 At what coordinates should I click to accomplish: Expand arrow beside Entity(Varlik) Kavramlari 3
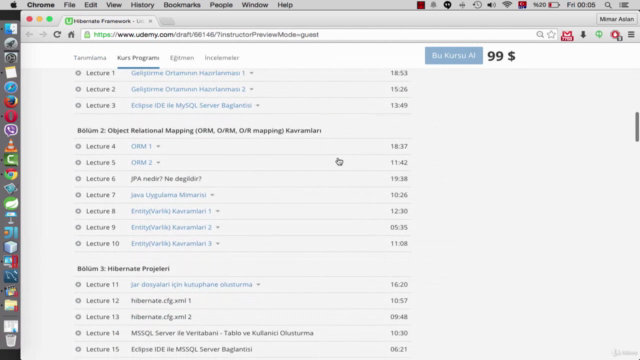pyautogui.click(x=218, y=244)
